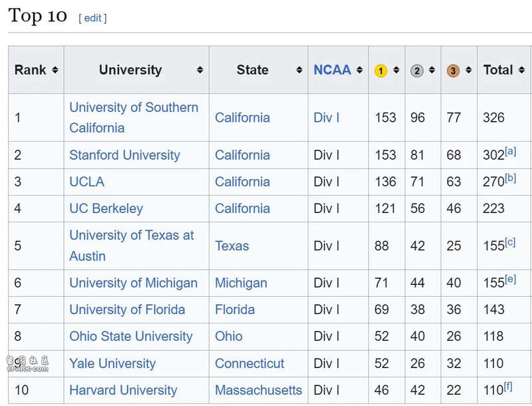Visit the Yale University link
The width and height of the screenshot is (532, 406).
pyautogui.click(x=112, y=363)
